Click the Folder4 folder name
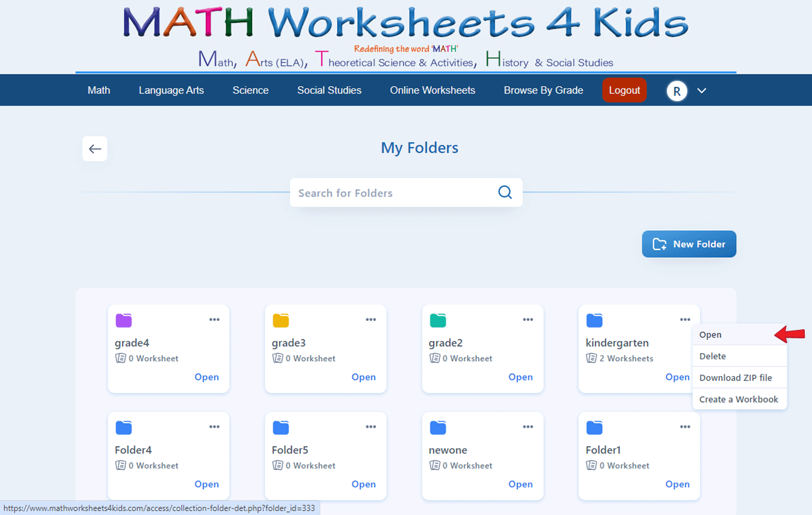 click(134, 450)
